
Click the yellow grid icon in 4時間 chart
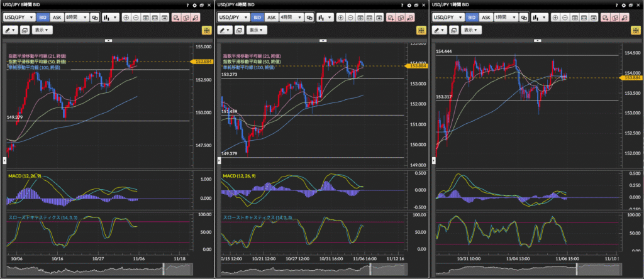pos(421,30)
